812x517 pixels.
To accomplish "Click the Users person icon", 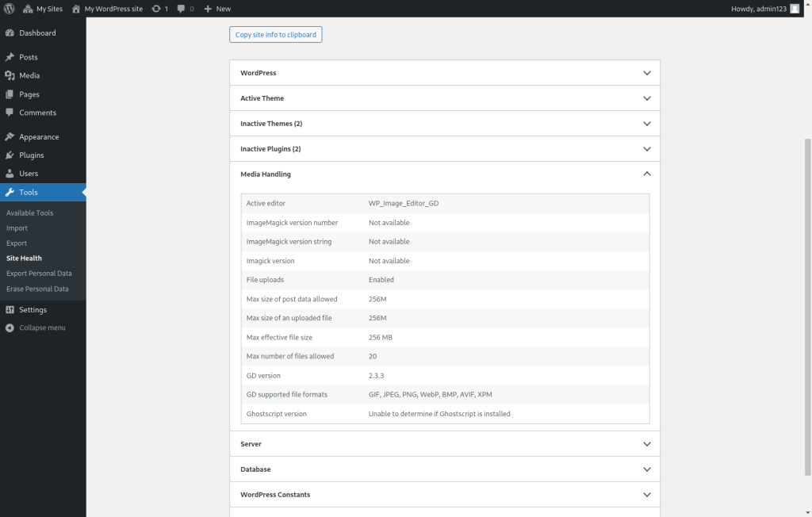I will [x=10, y=174].
